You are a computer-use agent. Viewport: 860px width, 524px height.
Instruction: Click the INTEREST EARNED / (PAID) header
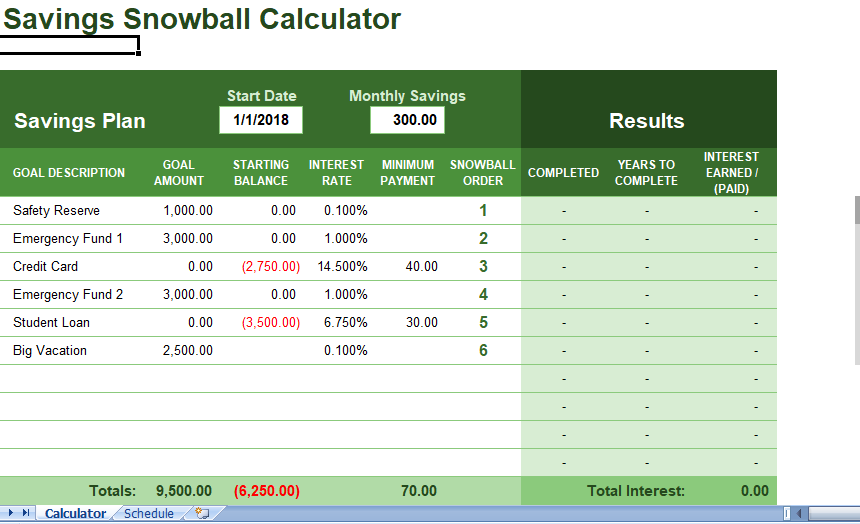[x=731, y=173]
